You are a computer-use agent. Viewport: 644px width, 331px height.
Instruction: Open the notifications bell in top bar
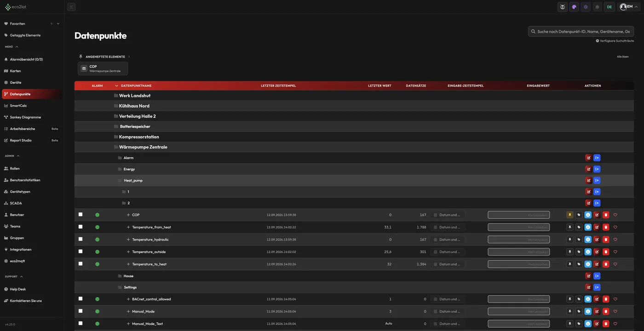(x=598, y=7)
